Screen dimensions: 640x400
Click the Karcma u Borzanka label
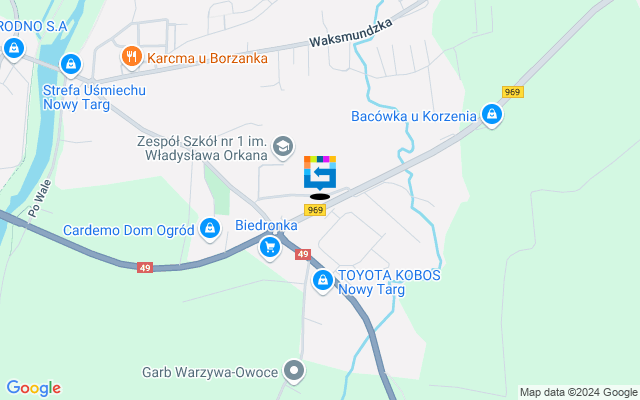tap(207, 58)
